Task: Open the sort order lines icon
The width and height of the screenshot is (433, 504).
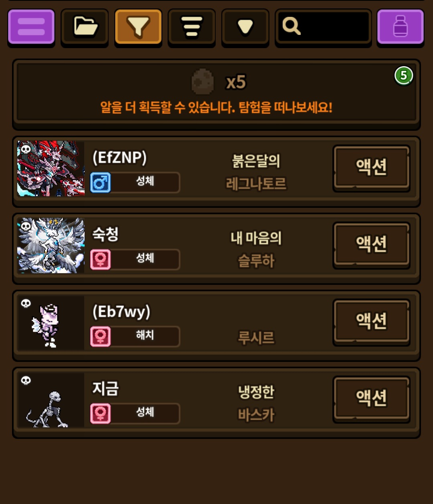Action: pyautogui.click(x=192, y=27)
